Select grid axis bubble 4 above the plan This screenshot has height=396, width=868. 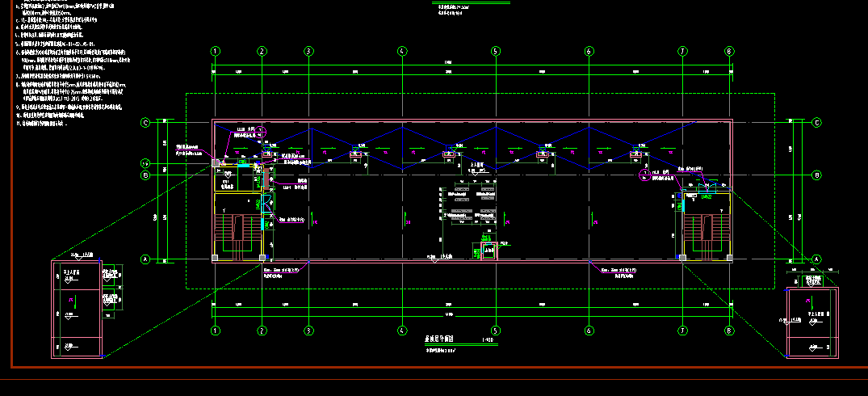pyautogui.click(x=401, y=51)
